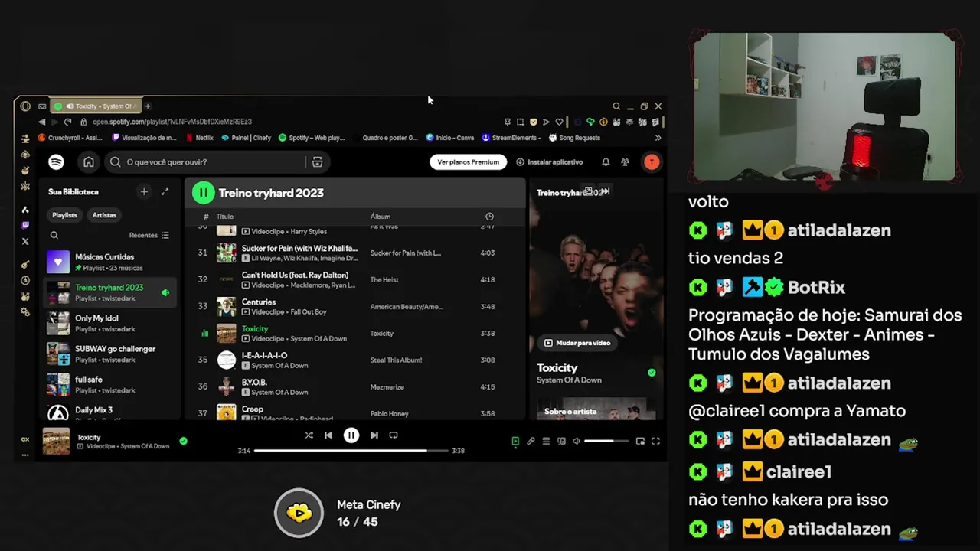Filter library by Artistas chip
Viewport: 980px width, 551px height.
pos(104,215)
